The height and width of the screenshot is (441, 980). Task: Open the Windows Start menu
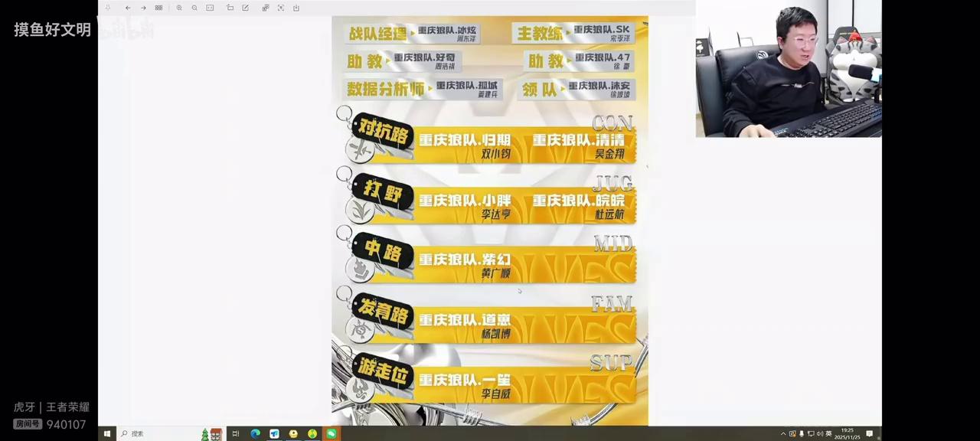pyautogui.click(x=107, y=434)
